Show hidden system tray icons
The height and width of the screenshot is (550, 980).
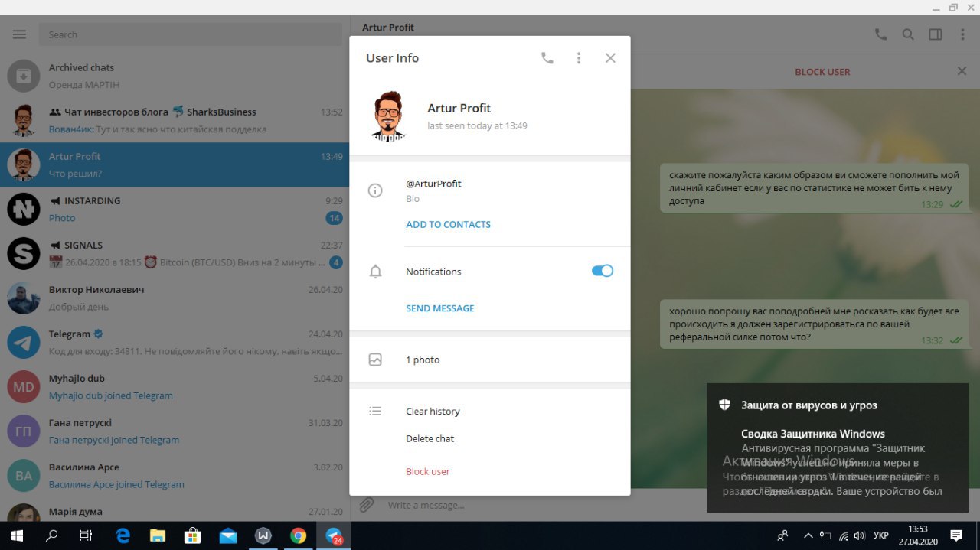[808, 535]
